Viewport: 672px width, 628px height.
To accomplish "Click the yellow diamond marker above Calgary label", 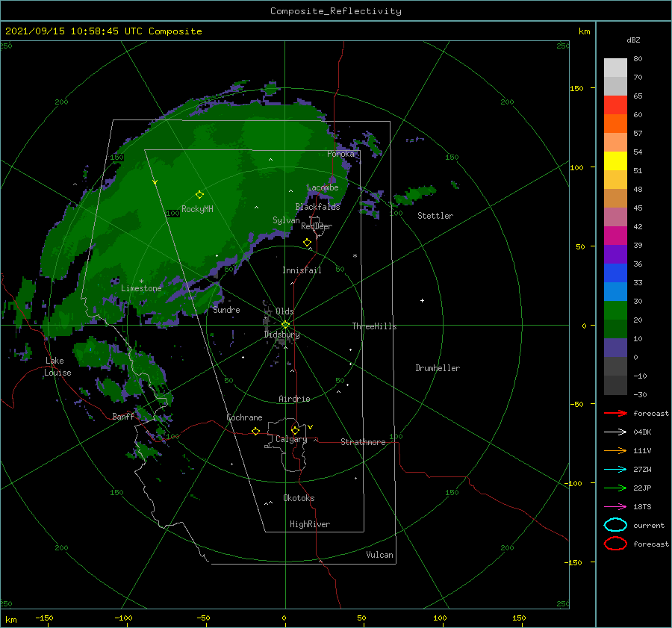I will point(295,430).
